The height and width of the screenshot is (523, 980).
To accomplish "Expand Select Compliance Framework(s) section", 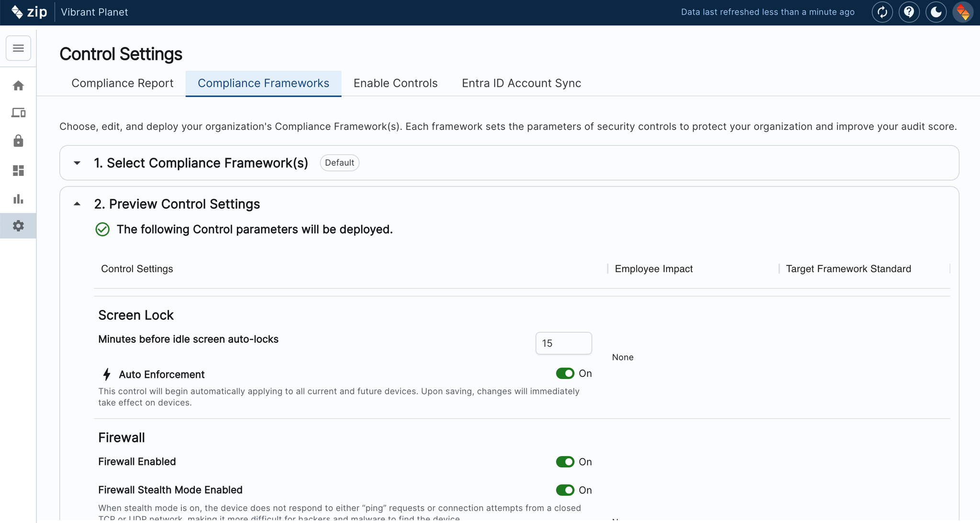I will pyautogui.click(x=77, y=163).
